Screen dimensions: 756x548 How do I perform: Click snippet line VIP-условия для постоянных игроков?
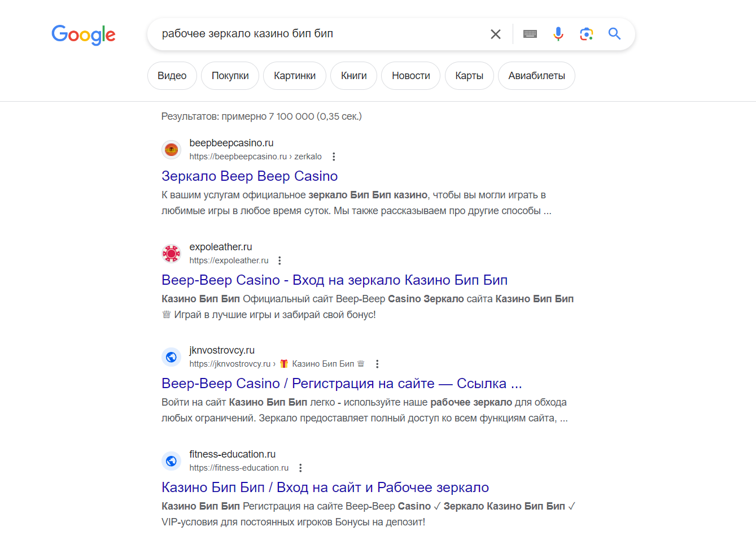294,522
